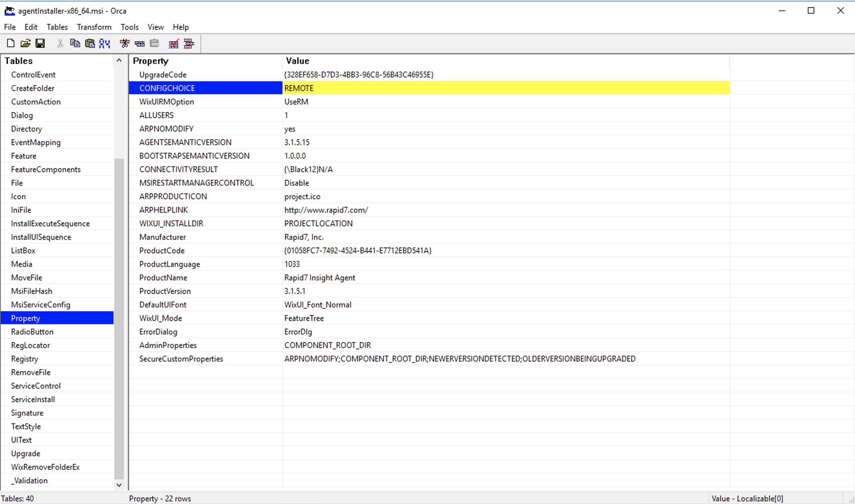Run validation with red checkmark icon
The height and width of the screenshot is (504, 855).
click(173, 44)
